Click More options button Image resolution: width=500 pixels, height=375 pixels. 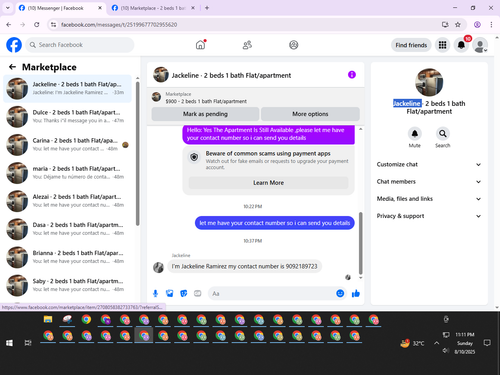(x=310, y=114)
